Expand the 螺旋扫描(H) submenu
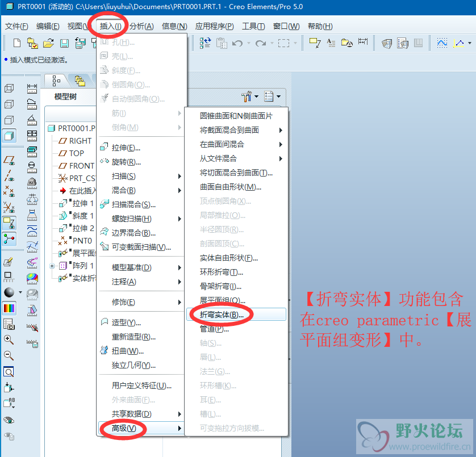 [x=141, y=219]
